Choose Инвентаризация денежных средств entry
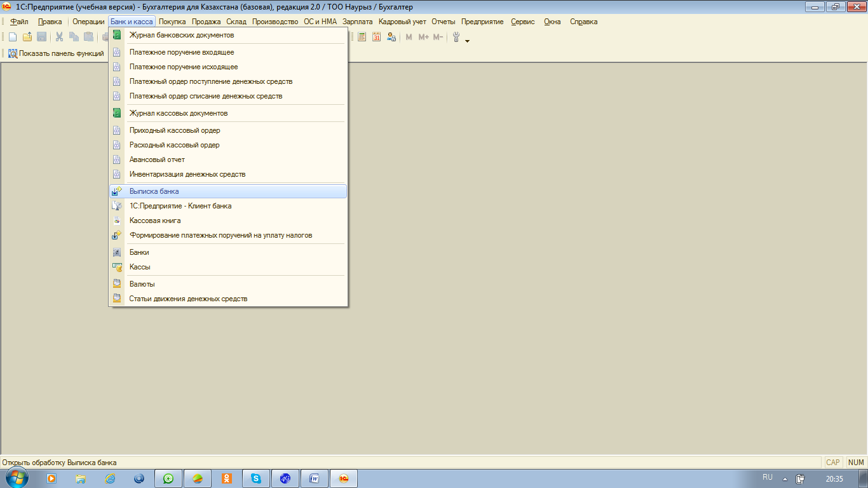The height and width of the screenshot is (488, 868). (x=228, y=174)
